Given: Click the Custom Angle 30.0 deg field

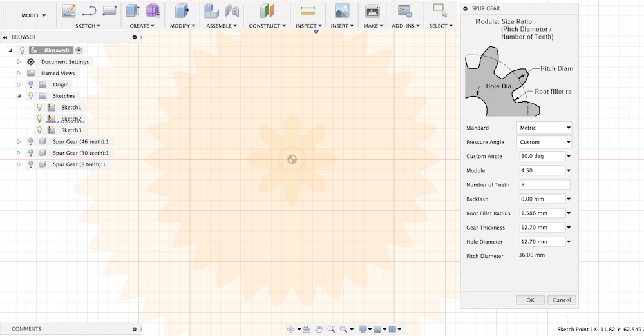Looking at the screenshot, I should point(542,156).
